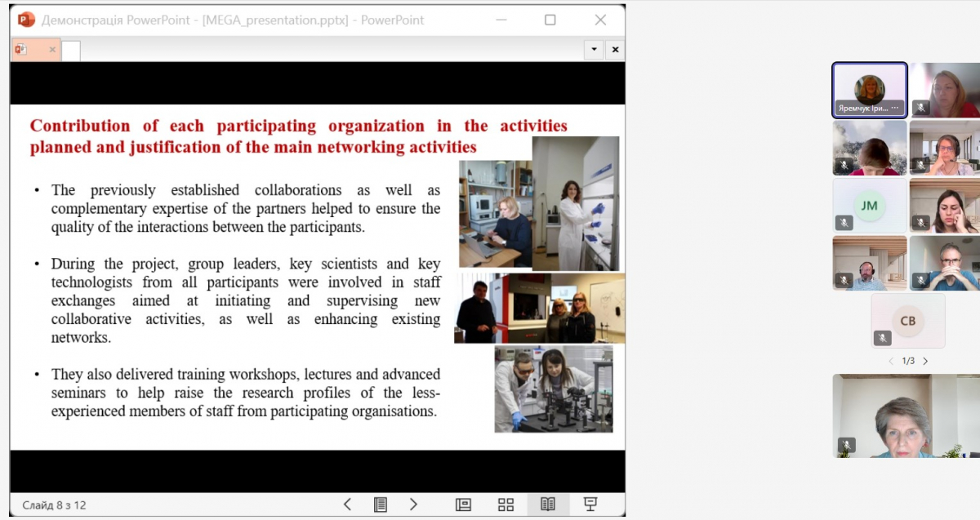Select the Яремчук participant video tile
The height and width of the screenshot is (520, 980).
click(x=870, y=91)
